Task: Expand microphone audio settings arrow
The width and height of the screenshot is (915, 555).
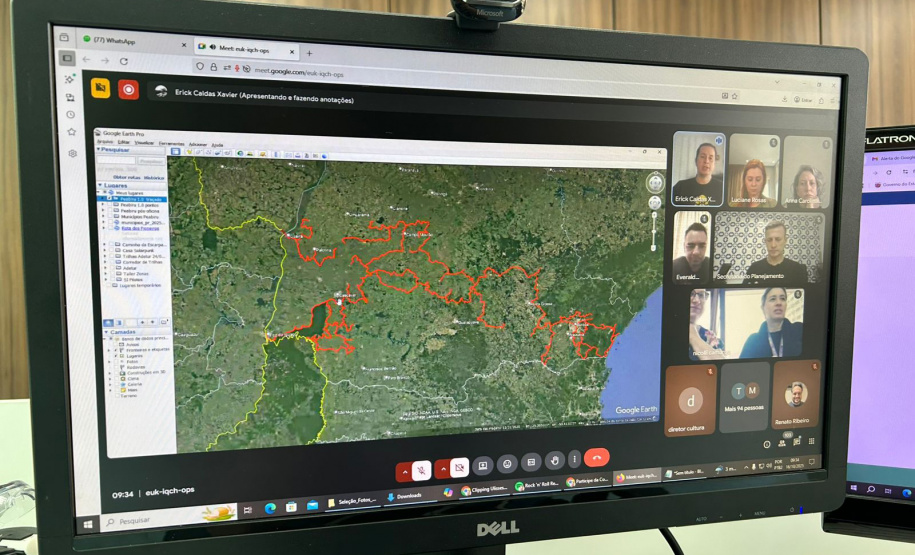Action: tap(405, 469)
